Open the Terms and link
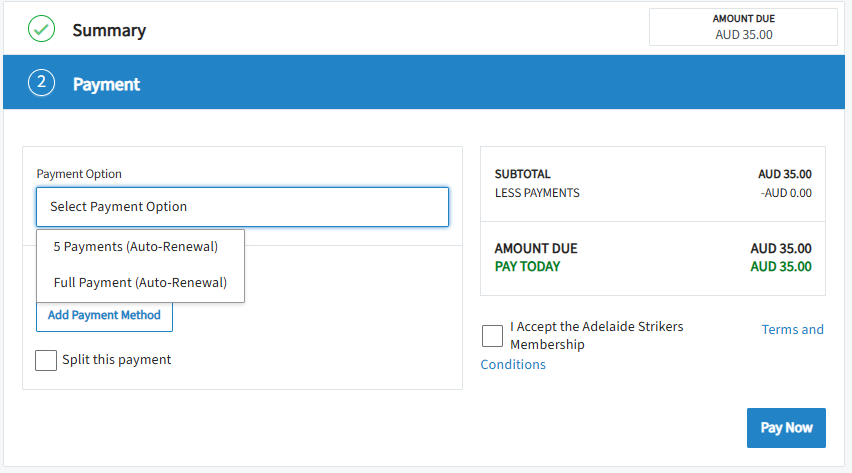Screen dimensions: 852x473 [x=792, y=329]
